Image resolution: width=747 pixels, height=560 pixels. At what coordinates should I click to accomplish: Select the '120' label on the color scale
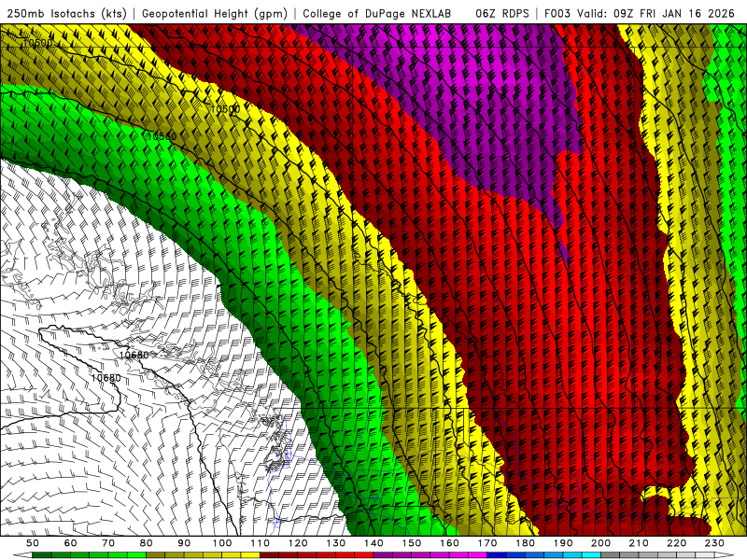click(297, 543)
